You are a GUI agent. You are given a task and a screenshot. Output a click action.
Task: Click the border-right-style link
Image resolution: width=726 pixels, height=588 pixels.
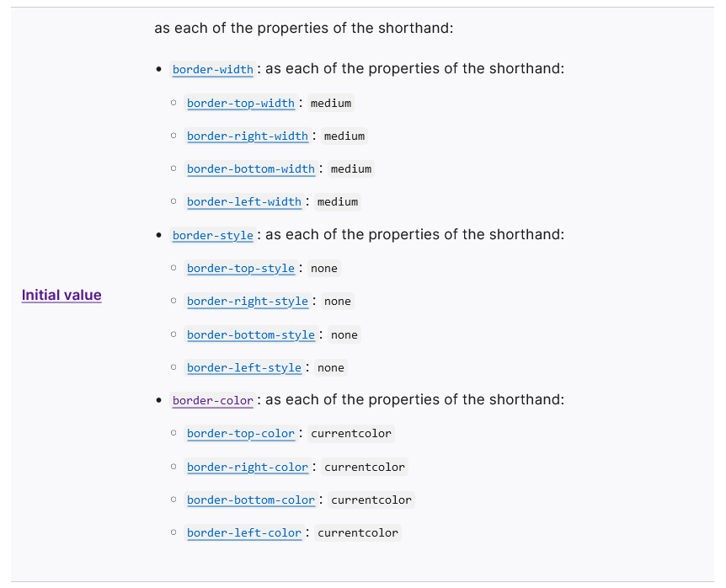[248, 302]
